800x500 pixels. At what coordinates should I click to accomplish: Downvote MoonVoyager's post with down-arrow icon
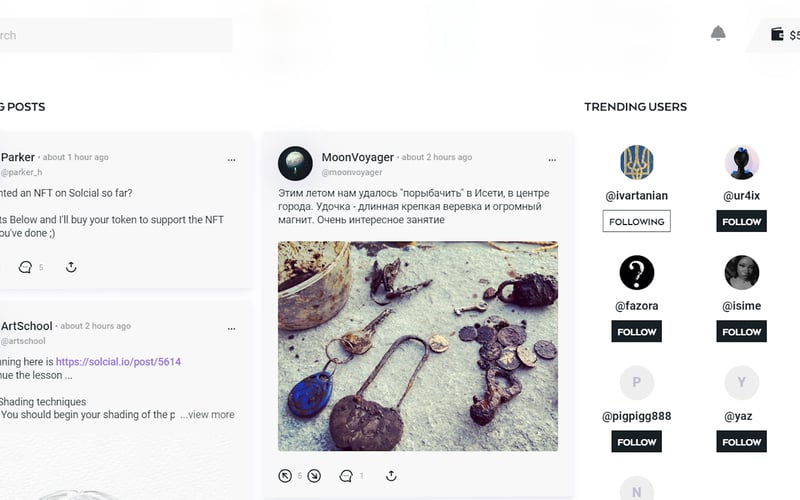[x=314, y=476]
